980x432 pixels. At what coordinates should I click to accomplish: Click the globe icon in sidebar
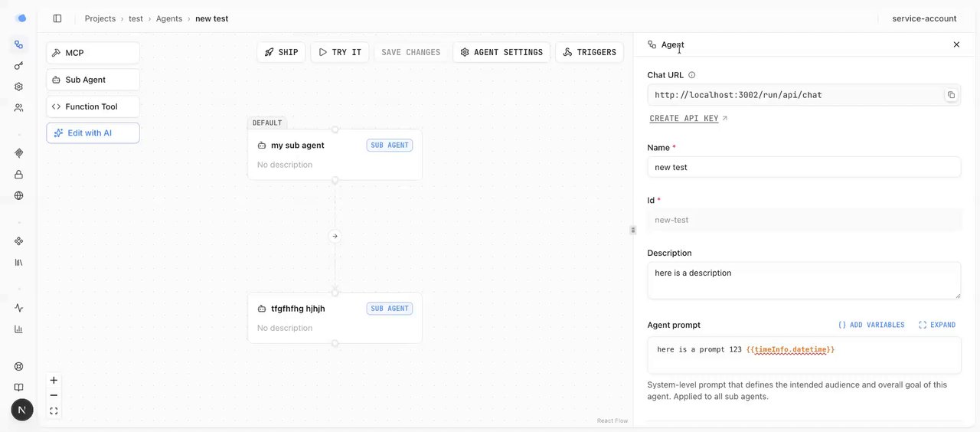[19, 195]
